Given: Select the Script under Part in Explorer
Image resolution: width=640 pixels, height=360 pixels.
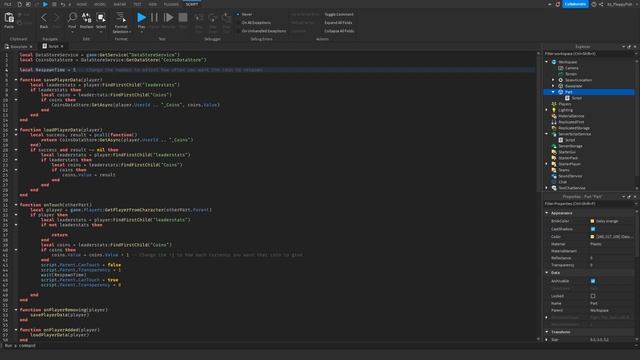Looking at the screenshot, I should [x=576, y=98].
